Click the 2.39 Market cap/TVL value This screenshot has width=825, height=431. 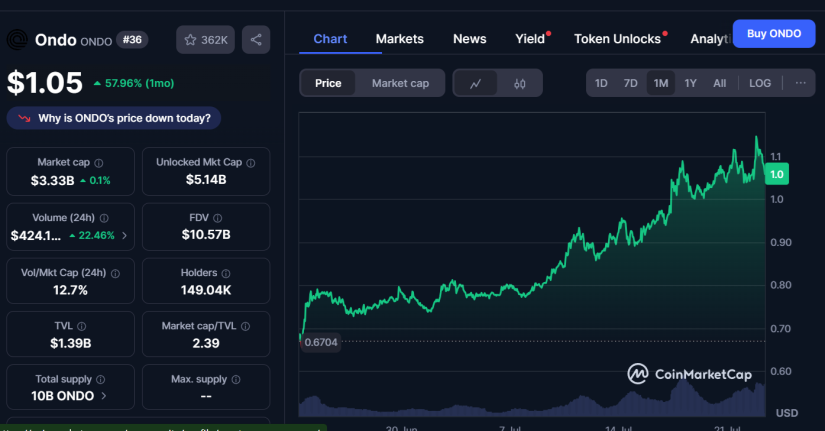click(x=206, y=343)
